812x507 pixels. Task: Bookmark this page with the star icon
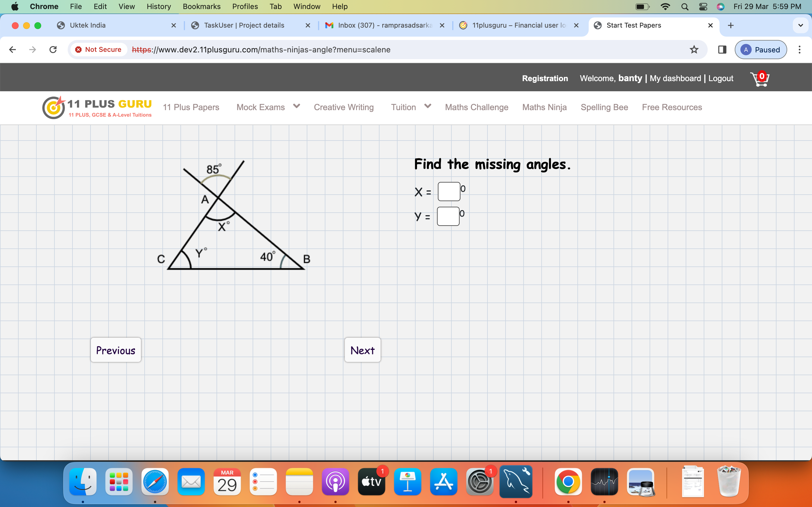point(694,50)
